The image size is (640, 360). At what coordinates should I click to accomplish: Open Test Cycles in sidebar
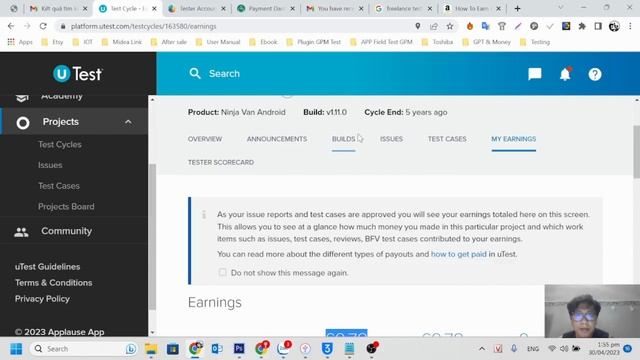(x=60, y=144)
